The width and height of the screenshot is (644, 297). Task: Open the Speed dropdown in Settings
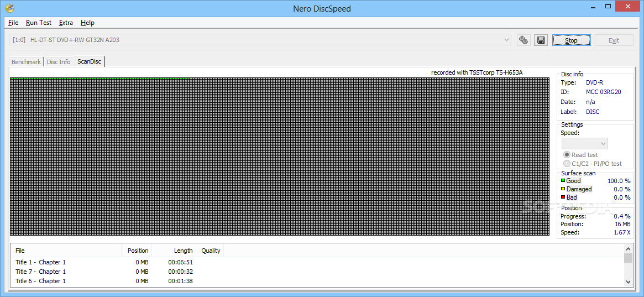[584, 143]
